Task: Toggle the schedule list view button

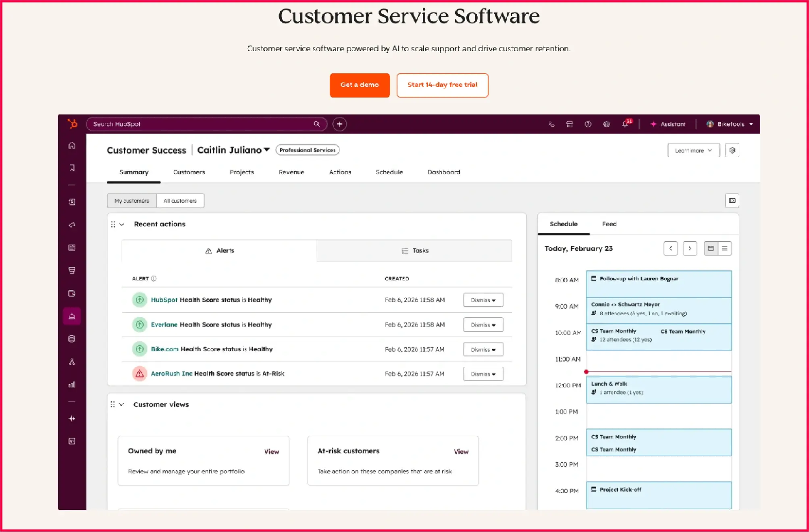Action: (x=724, y=248)
